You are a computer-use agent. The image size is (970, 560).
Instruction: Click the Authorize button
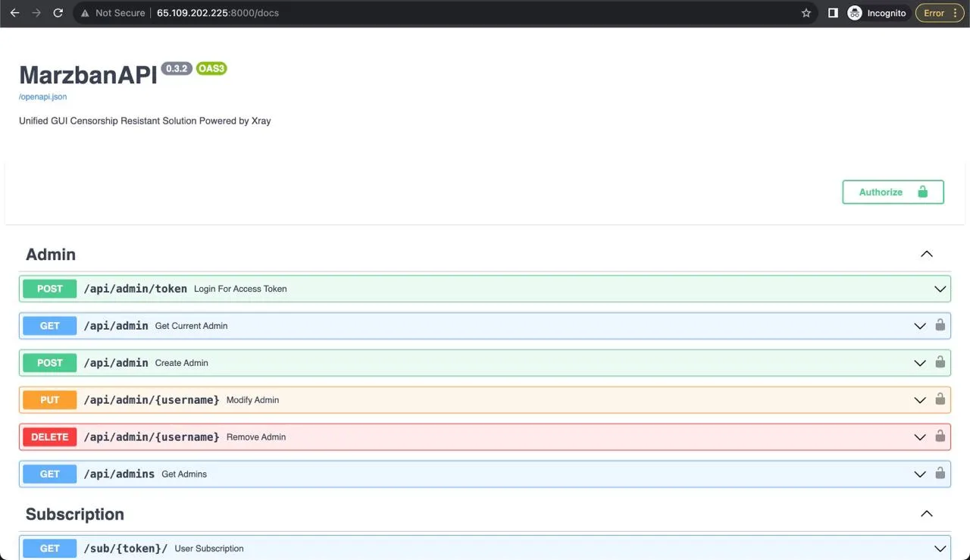click(x=893, y=192)
